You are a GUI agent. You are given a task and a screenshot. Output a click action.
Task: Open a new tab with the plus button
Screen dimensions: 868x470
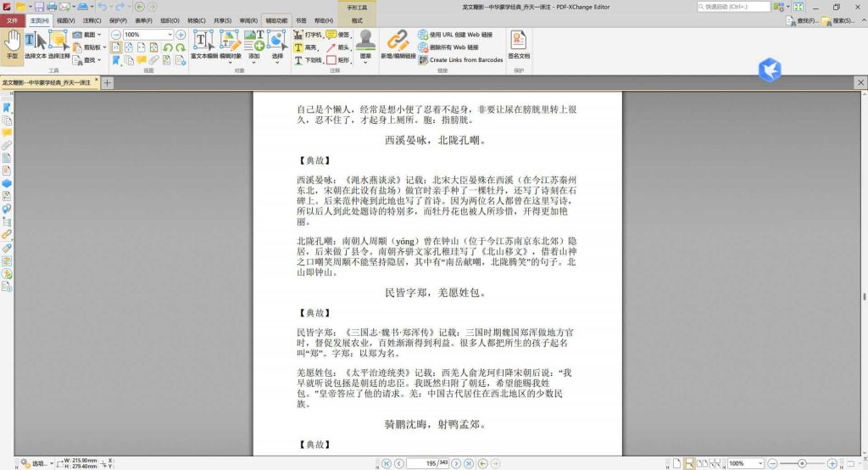(107, 82)
